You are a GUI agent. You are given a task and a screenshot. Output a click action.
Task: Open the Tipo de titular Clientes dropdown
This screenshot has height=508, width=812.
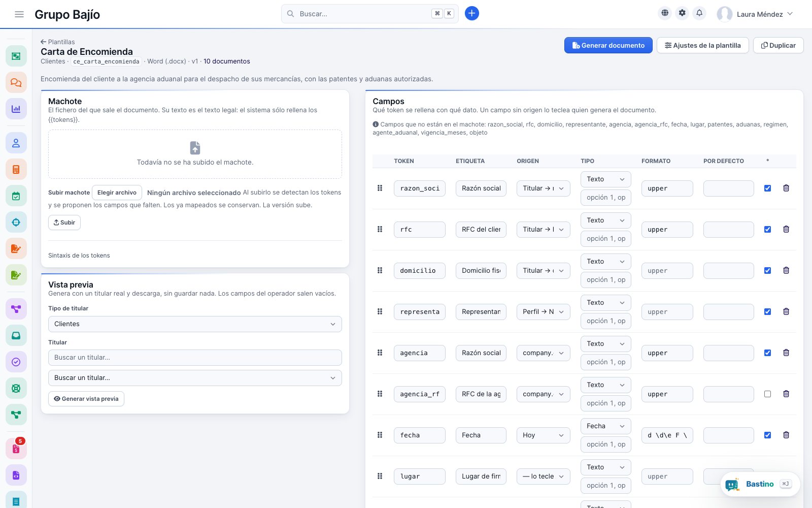tap(195, 324)
